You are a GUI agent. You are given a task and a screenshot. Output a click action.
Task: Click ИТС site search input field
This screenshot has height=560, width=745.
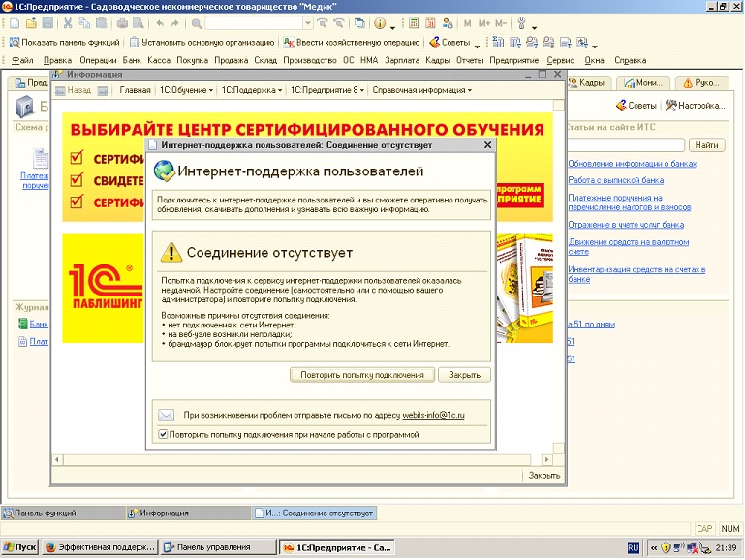pos(625,145)
